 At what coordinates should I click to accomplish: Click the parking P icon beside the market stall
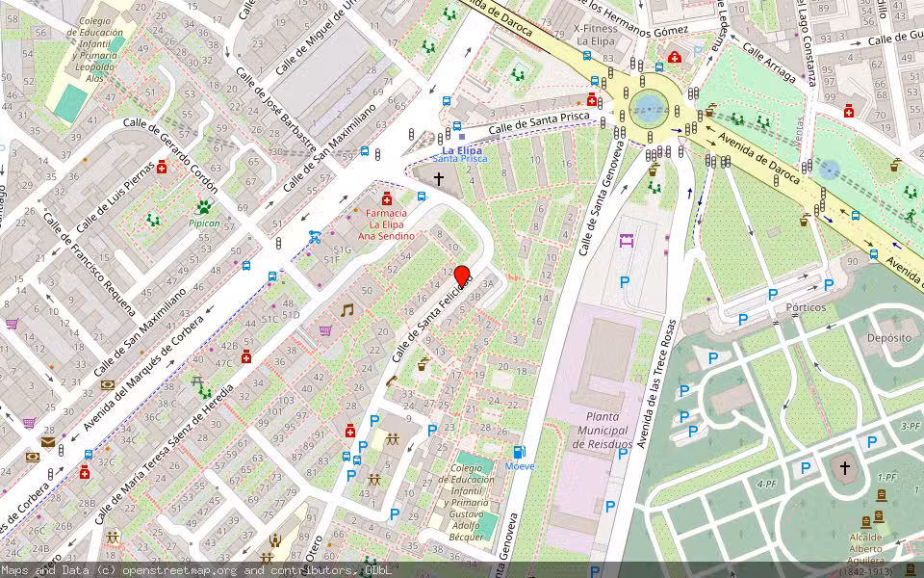click(624, 282)
